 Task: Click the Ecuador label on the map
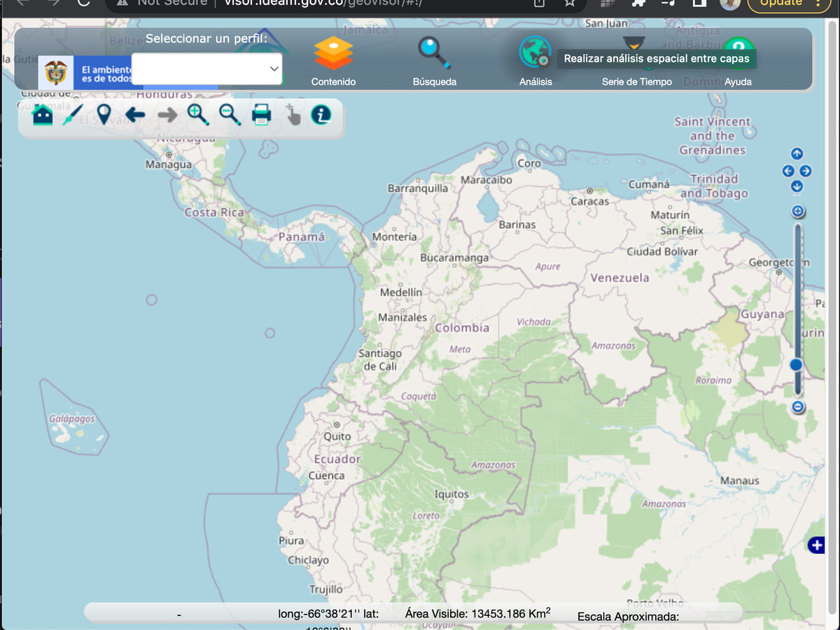[337, 459]
